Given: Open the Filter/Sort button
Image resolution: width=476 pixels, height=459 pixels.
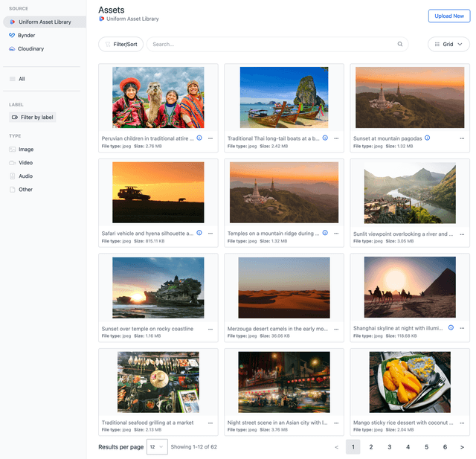Looking at the screenshot, I should pos(120,45).
